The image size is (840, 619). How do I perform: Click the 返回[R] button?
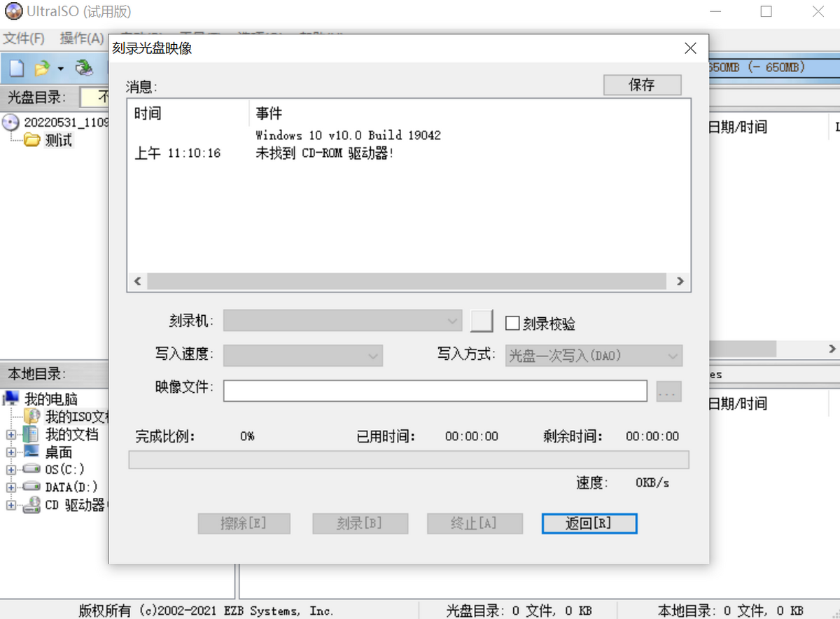pyautogui.click(x=589, y=523)
